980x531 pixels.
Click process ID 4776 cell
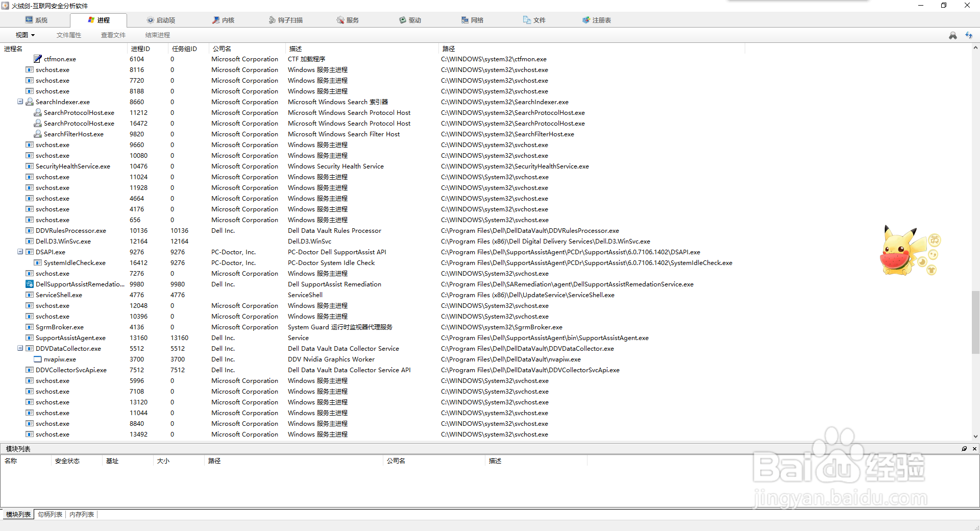point(137,295)
